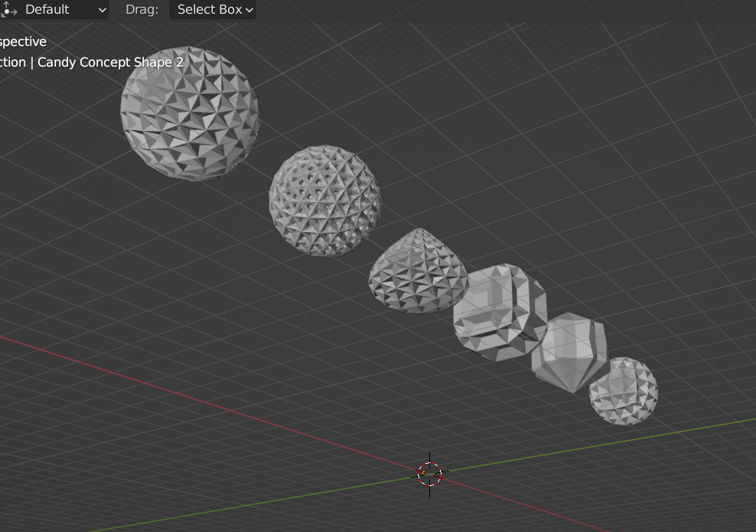
Task: Select the fine-meshed medium sphere object
Action: pyautogui.click(x=324, y=201)
